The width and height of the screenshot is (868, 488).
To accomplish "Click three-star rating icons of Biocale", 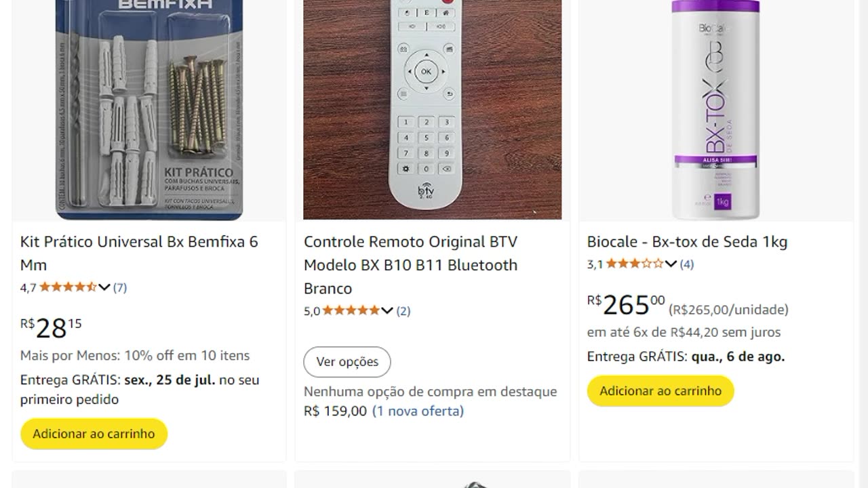I will click(634, 264).
